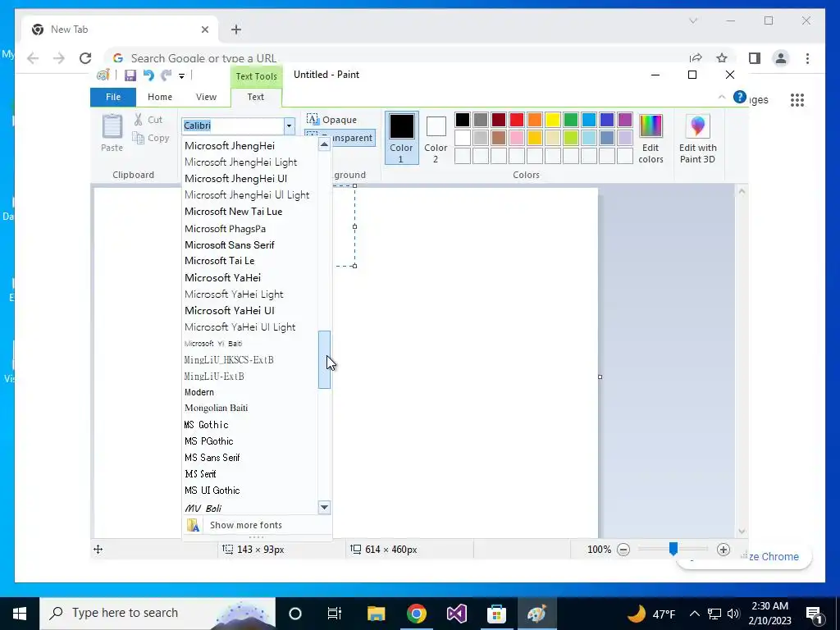
Task: Click the zoom out minus button
Action: [623, 550]
